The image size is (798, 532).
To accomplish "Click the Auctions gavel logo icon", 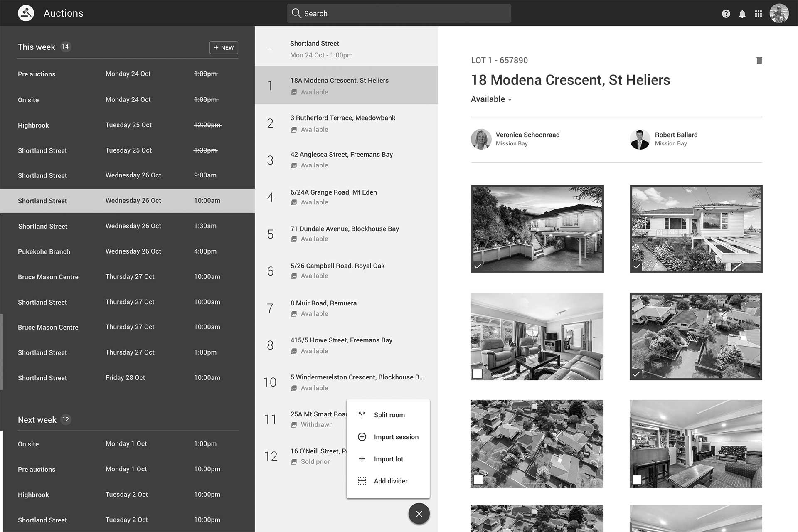I will point(26,13).
